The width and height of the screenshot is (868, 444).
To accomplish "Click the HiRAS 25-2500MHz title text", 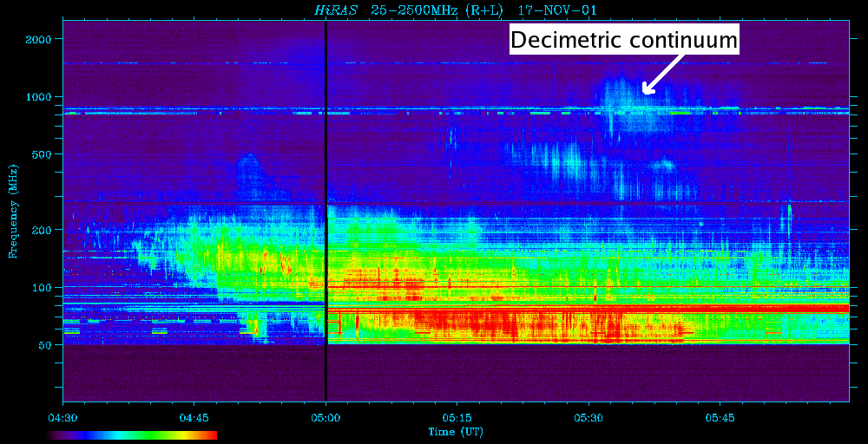I will (x=457, y=10).
